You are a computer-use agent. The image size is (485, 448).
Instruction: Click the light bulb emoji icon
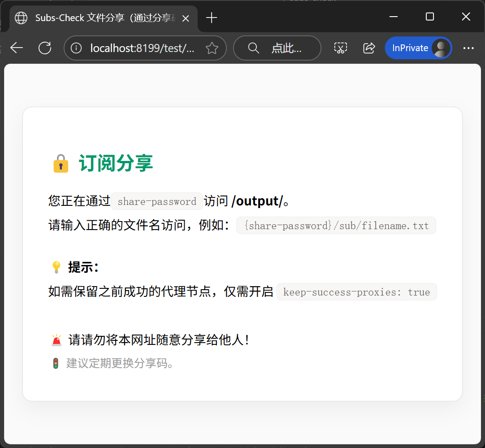click(x=56, y=267)
